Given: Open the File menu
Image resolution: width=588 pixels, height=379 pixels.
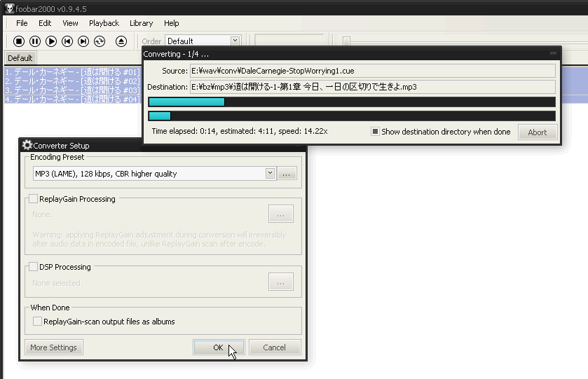Looking at the screenshot, I should (22, 23).
